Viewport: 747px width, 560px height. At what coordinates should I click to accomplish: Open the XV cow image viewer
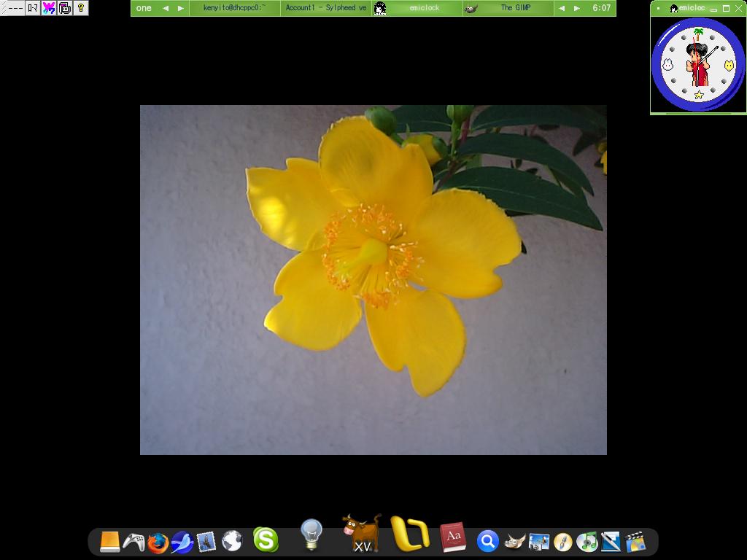(362, 534)
